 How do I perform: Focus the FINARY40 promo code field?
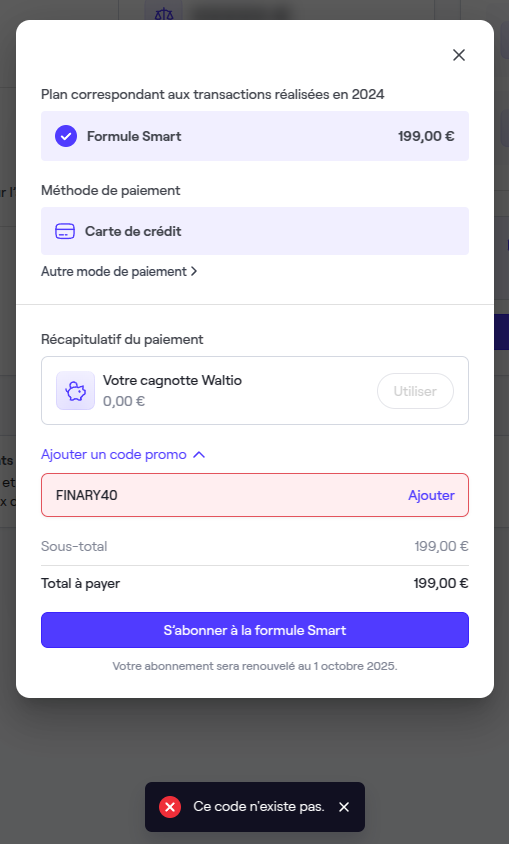point(226,495)
